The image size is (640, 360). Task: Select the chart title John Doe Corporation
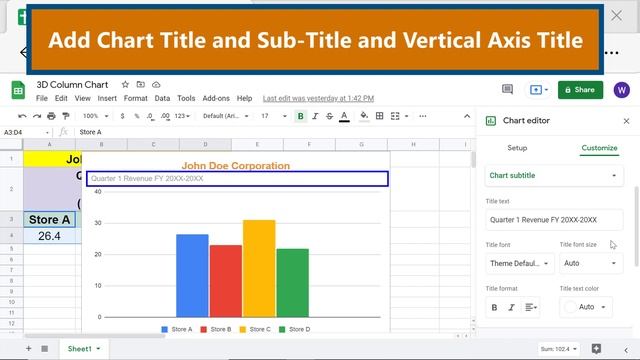pos(236,166)
